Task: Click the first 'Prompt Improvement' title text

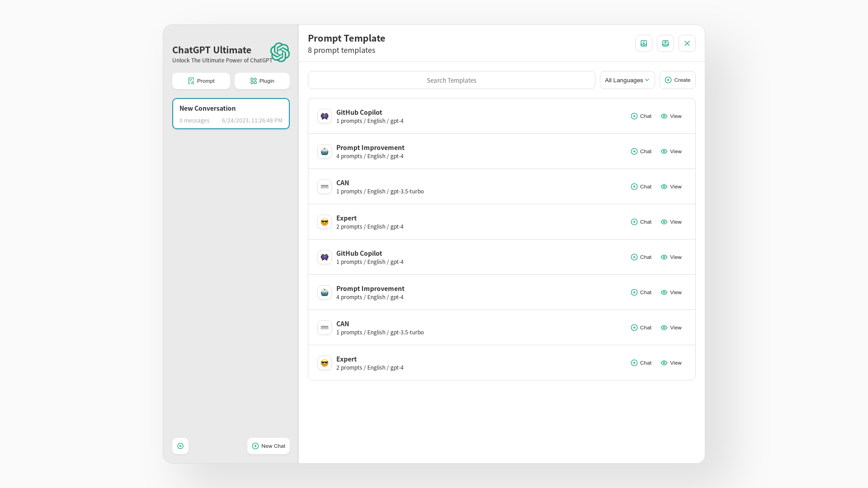Action: point(370,147)
